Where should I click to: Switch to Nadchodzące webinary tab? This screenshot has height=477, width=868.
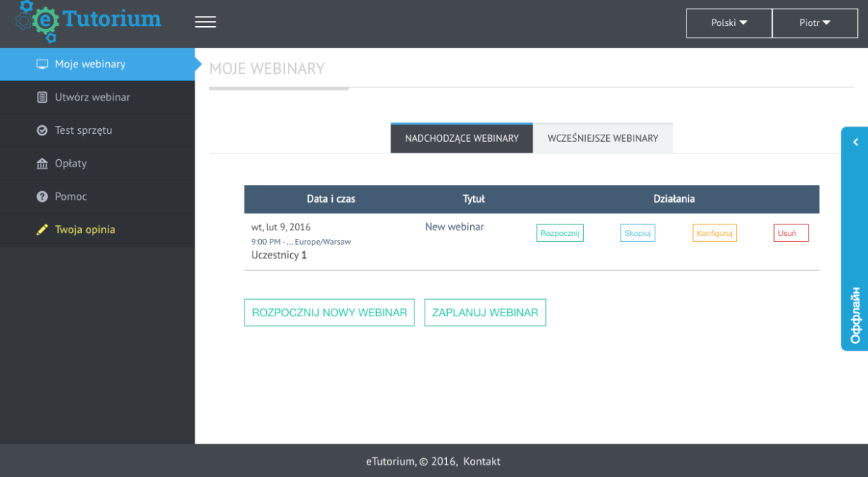[461, 138]
